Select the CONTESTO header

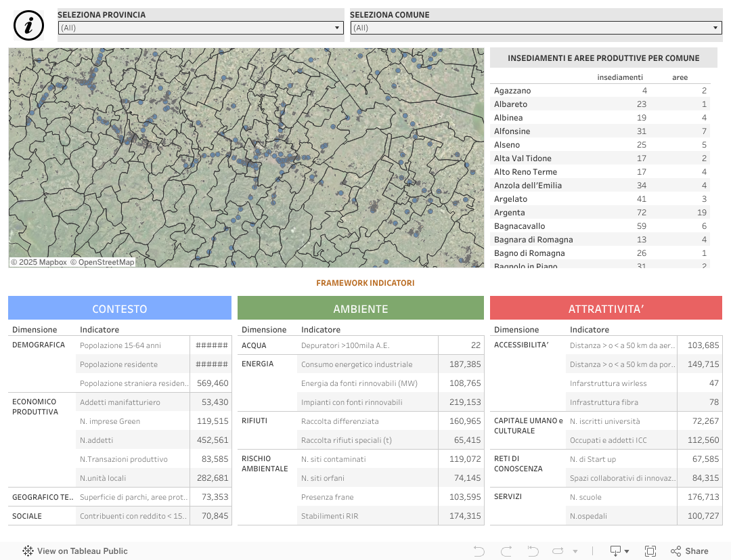click(120, 309)
